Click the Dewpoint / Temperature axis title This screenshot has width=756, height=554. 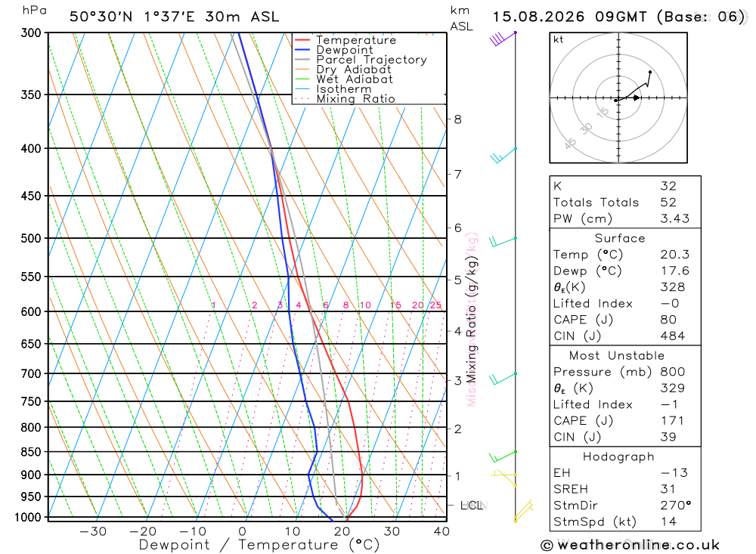coord(259,545)
